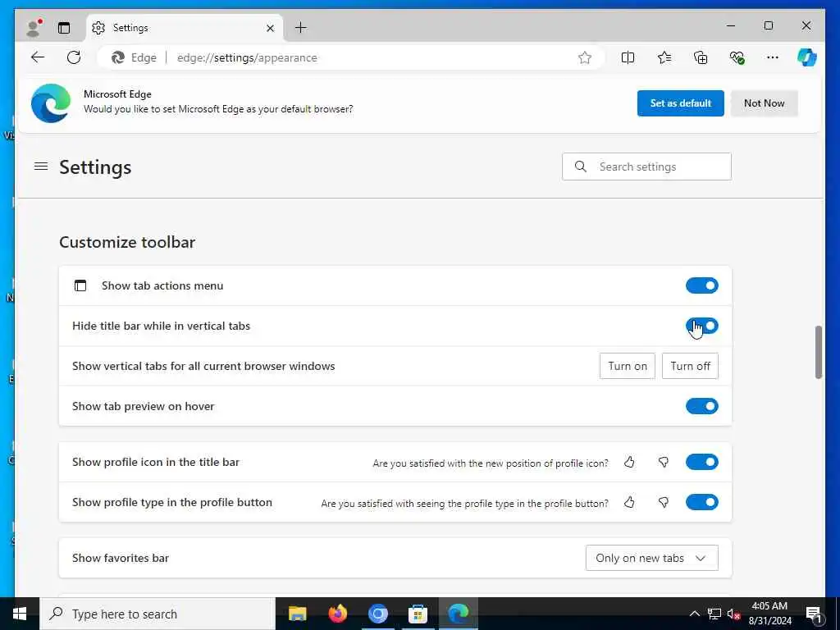840x630 pixels.
Task: Click the page vertical scrollbar thumb
Action: [x=819, y=352]
